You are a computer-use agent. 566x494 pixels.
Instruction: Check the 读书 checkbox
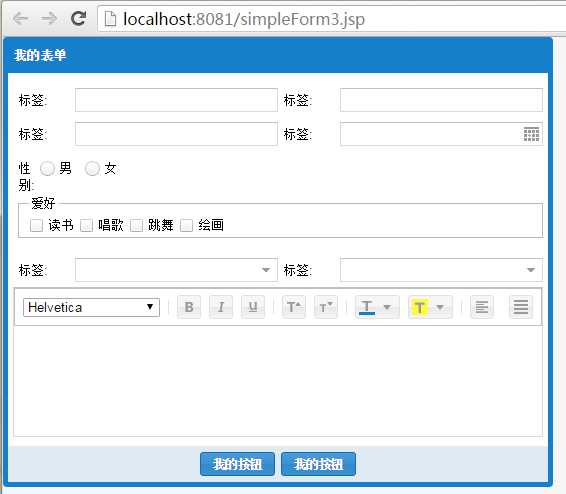tap(36, 226)
